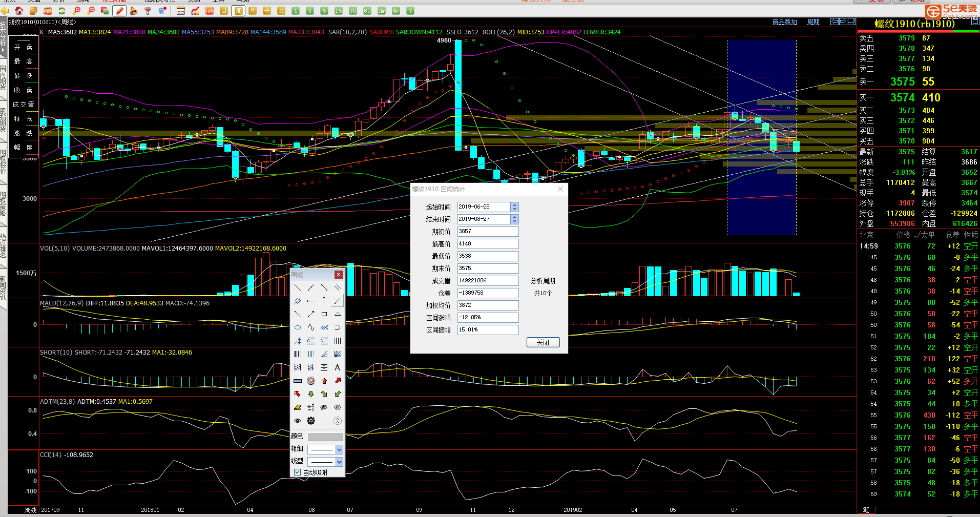Select the 成交量 row in left panel
This screenshot has height=517, width=980.
pos(24,105)
